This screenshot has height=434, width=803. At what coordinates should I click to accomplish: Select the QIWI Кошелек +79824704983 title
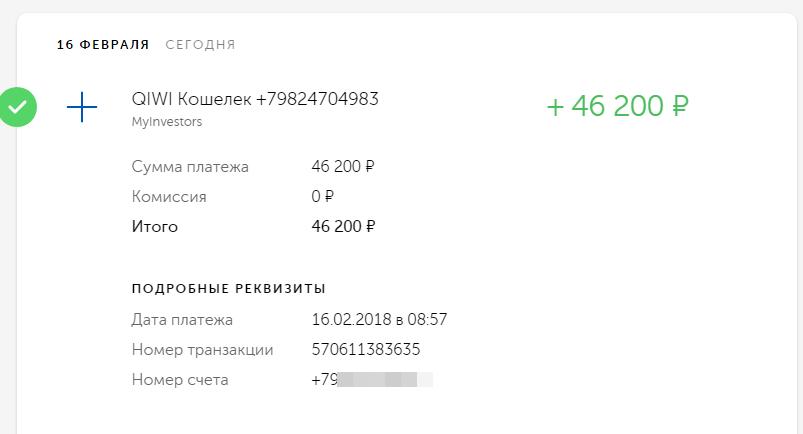click(x=255, y=99)
